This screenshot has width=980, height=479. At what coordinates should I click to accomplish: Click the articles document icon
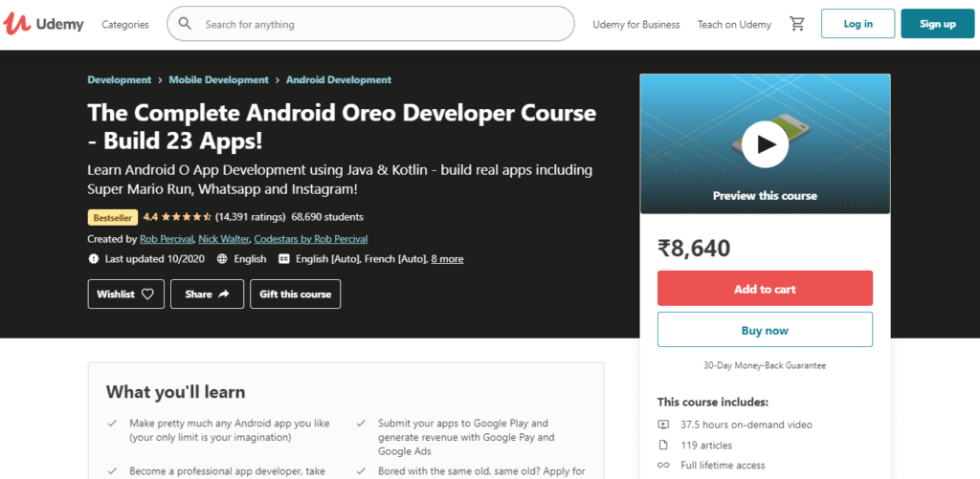(x=663, y=446)
